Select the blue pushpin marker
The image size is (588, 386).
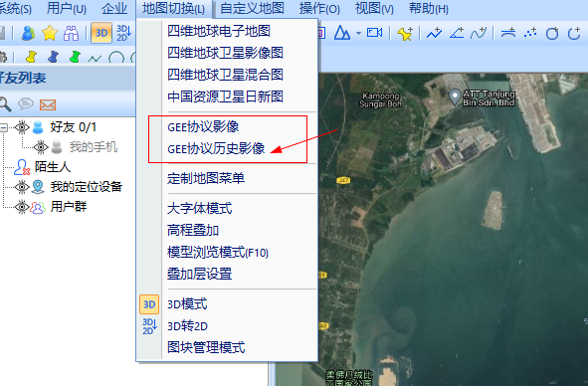coord(54,57)
